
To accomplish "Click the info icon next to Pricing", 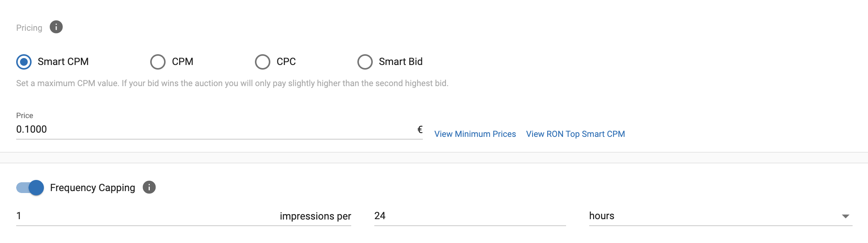I will click(x=56, y=27).
